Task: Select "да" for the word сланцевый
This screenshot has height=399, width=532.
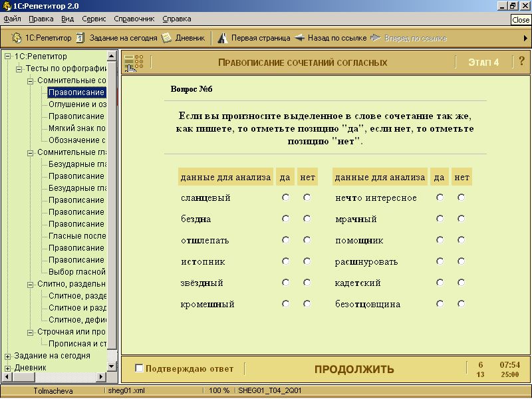Action: [286, 198]
